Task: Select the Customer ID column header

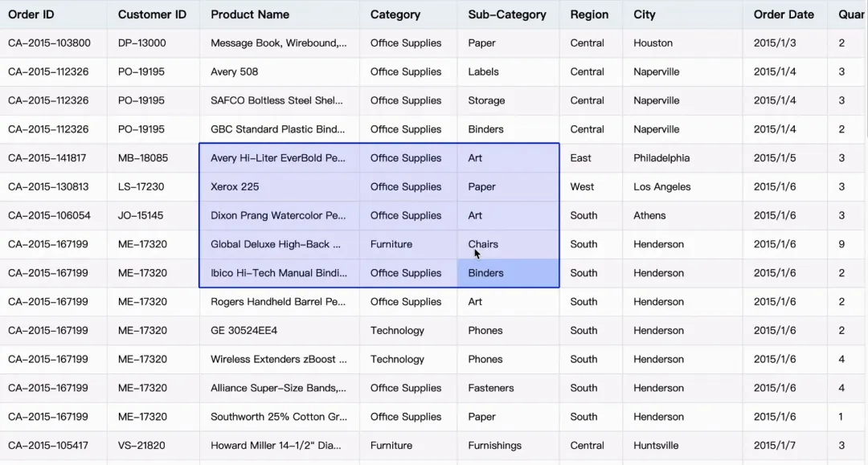Action: coord(152,14)
